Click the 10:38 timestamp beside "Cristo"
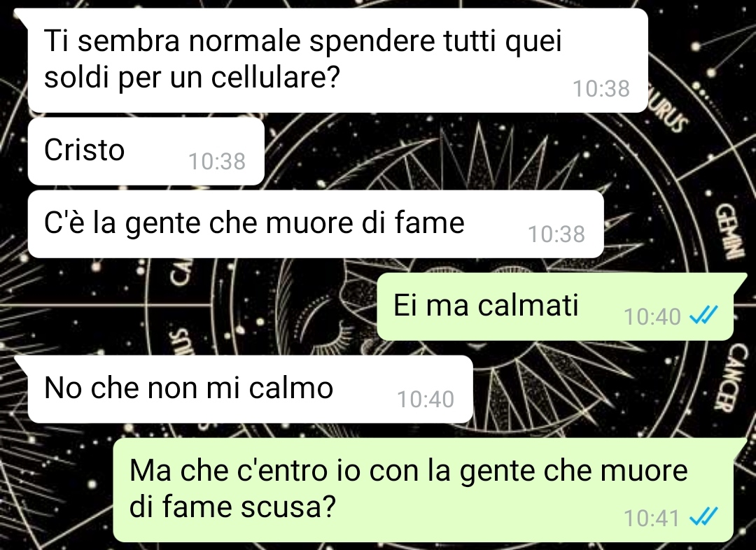This screenshot has height=550, width=756. [217, 162]
